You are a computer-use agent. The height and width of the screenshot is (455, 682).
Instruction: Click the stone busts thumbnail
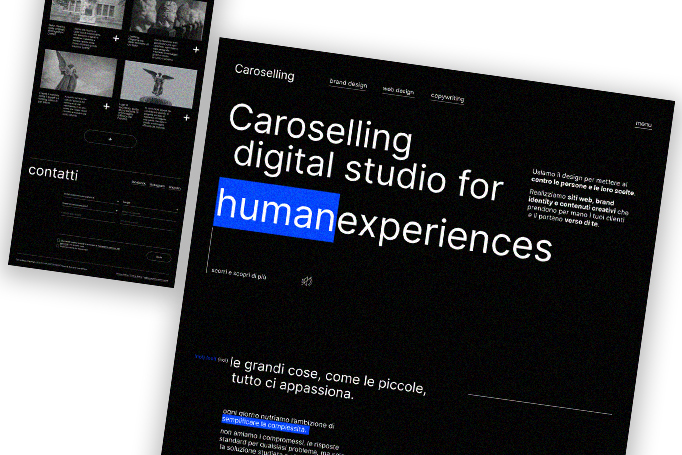point(170,15)
